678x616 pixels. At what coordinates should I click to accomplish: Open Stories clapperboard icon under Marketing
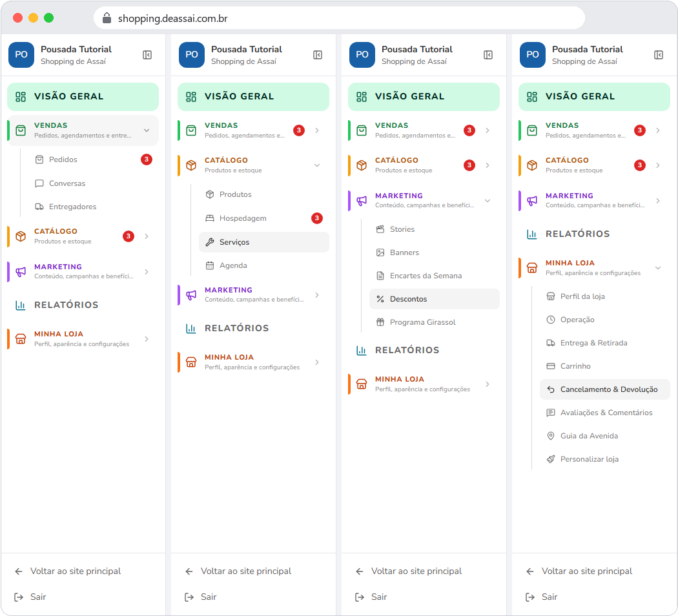380,229
